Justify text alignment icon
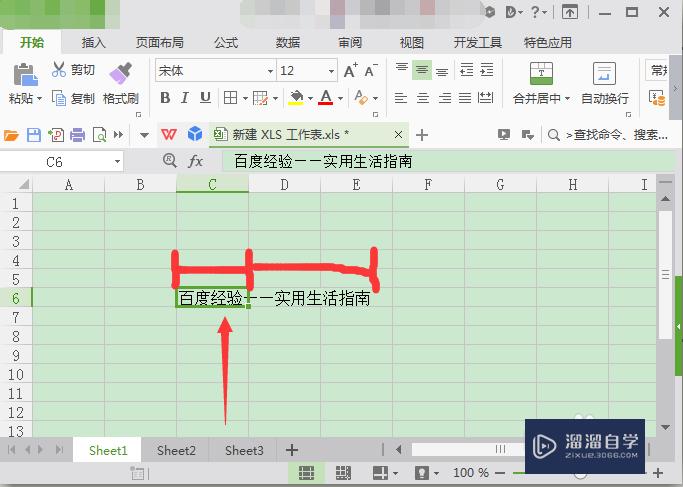Screen dimensions: 683x487 pyautogui.click(x=465, y=98)
